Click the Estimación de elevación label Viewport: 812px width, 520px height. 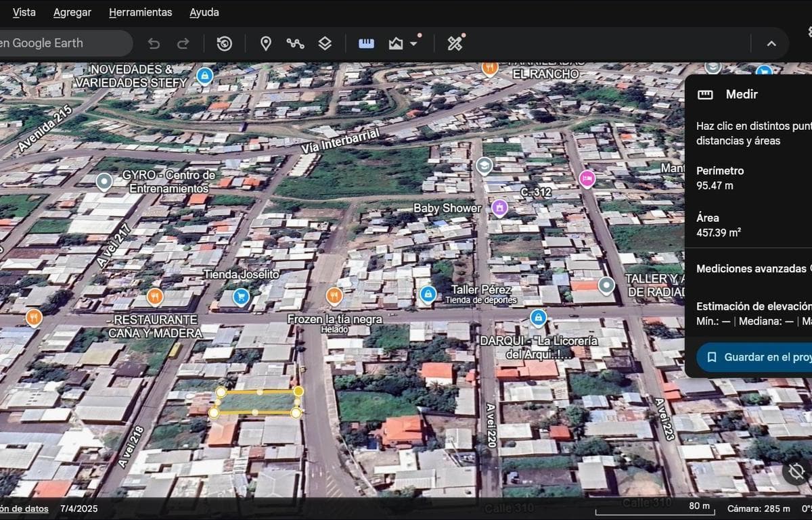[x=754, y=306]
